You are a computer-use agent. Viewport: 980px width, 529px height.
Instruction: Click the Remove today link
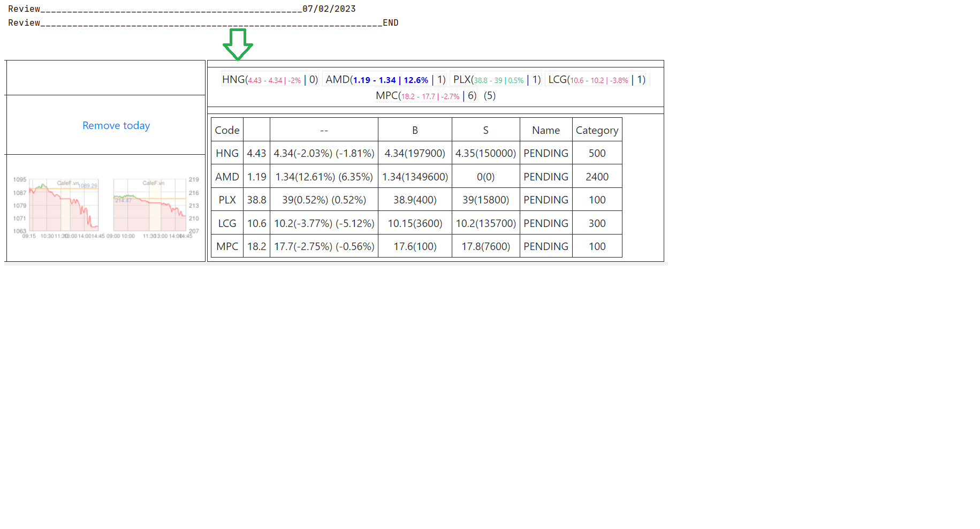(116, 125)
